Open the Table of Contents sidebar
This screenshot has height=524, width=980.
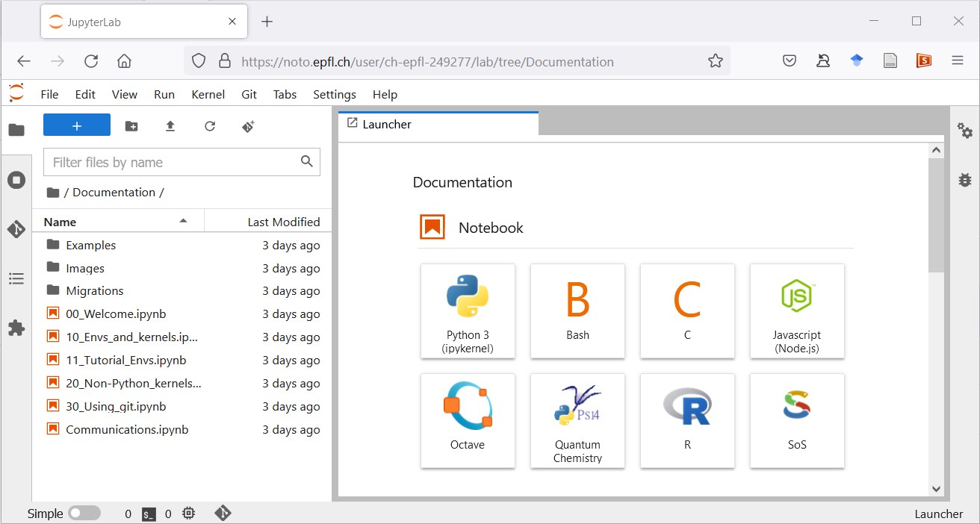coord(16,278)
